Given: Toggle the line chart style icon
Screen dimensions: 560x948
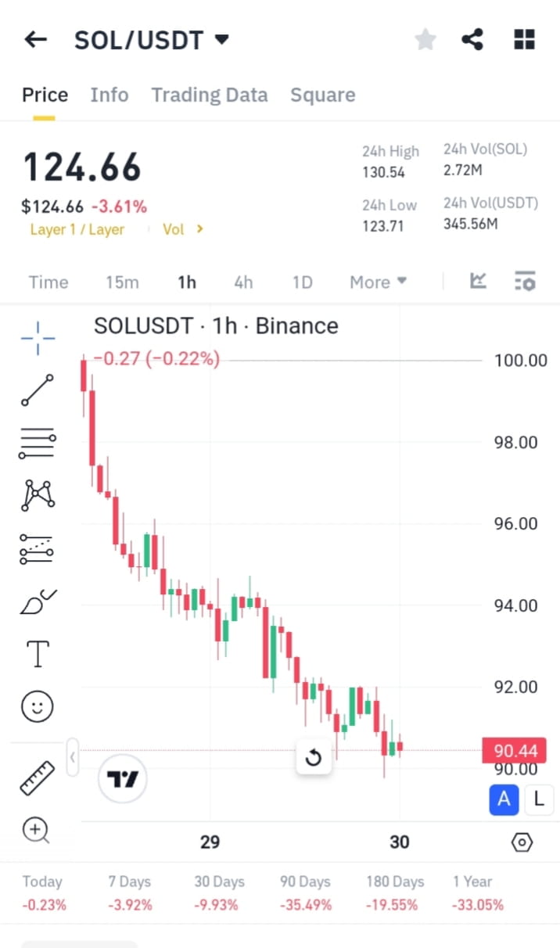Looking at the screenshot, I should [x=478, y=282].
